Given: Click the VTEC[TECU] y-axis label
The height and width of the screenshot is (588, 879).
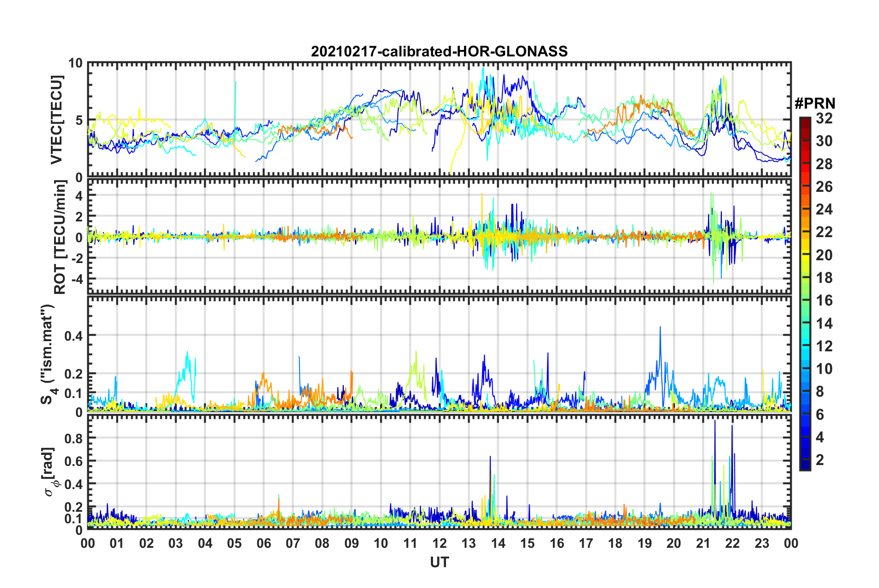Looking at the screenshot, I should (56, 120).
